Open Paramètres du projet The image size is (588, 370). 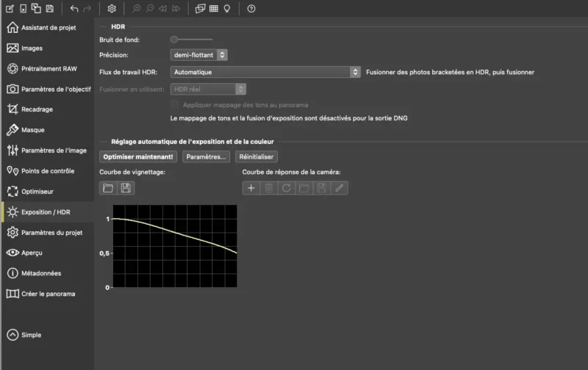pyautogui.click(x=48, y=233)
